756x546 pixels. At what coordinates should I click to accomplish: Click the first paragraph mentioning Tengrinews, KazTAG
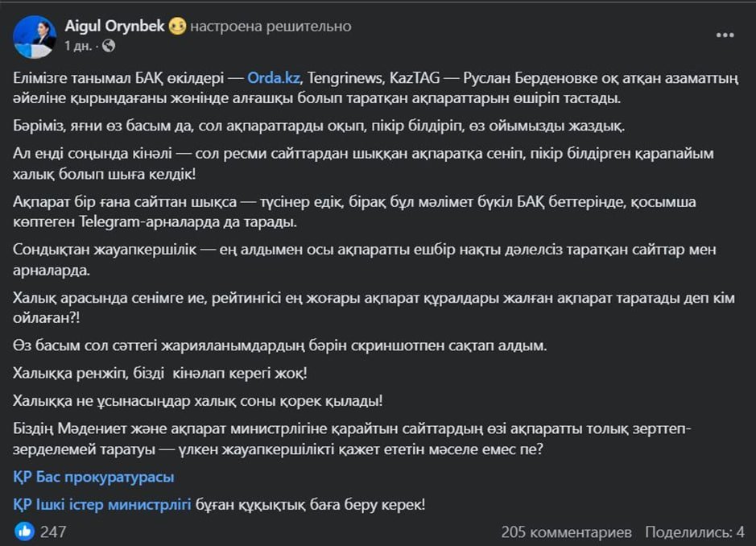(x=376, y=88)
